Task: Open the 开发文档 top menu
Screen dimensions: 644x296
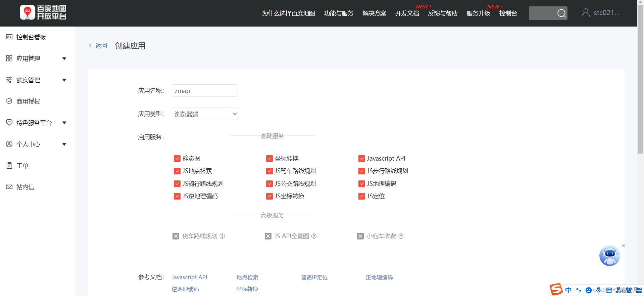Action: tap(407, 13)
